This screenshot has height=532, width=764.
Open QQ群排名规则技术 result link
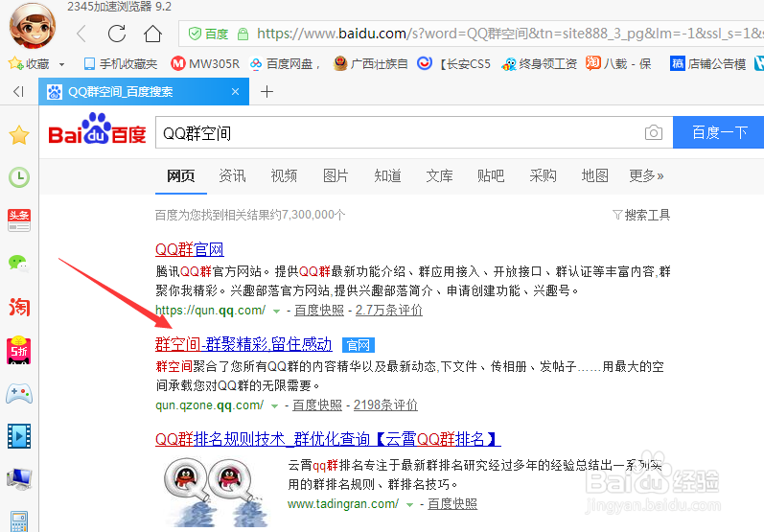328,439
